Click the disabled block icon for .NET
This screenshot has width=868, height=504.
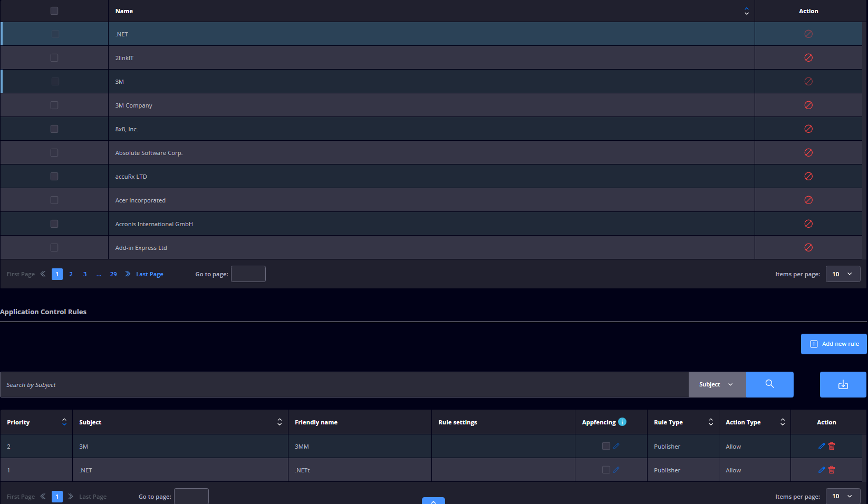(808, 34)
